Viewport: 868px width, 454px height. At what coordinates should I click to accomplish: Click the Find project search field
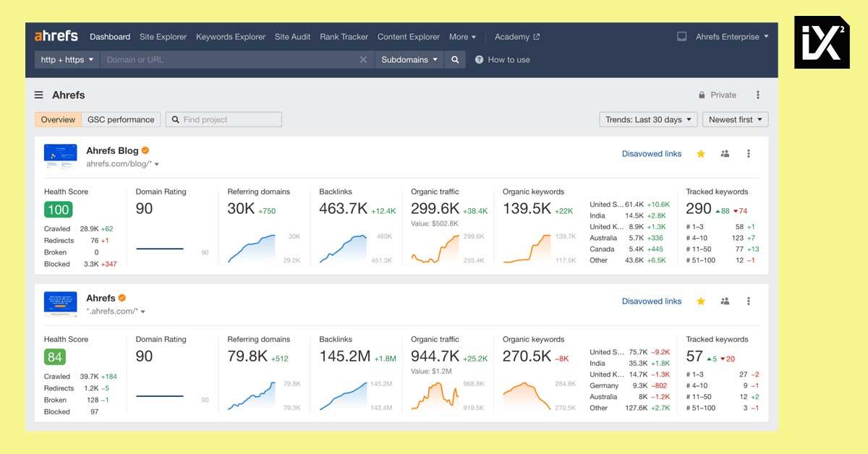224,120
